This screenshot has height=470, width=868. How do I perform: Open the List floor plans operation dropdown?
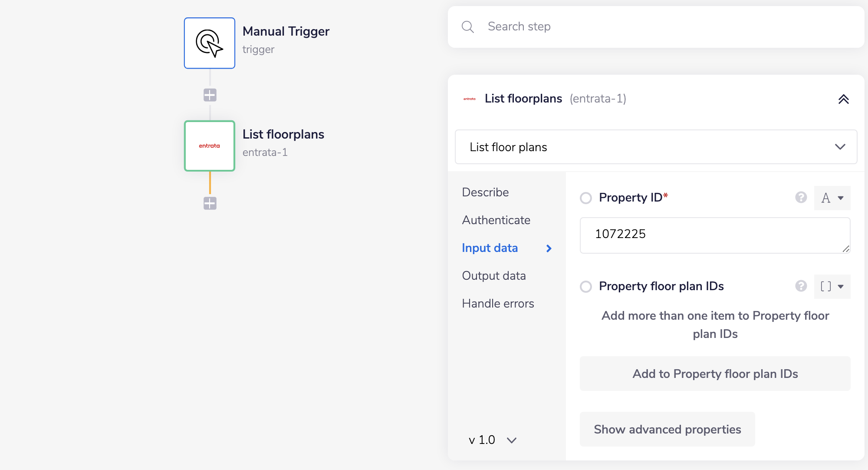click(656, 147)
